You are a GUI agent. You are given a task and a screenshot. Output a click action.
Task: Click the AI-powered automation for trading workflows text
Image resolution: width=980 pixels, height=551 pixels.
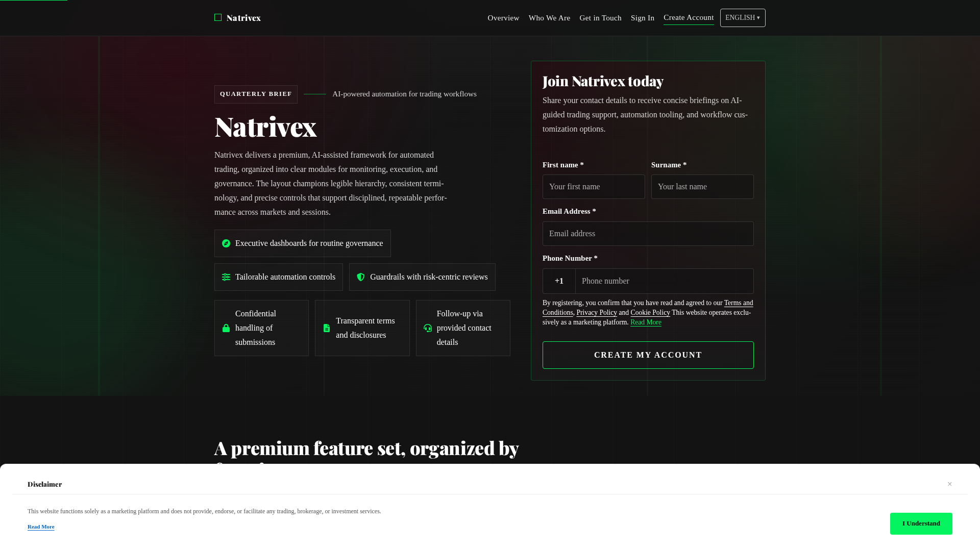point(404,94)
